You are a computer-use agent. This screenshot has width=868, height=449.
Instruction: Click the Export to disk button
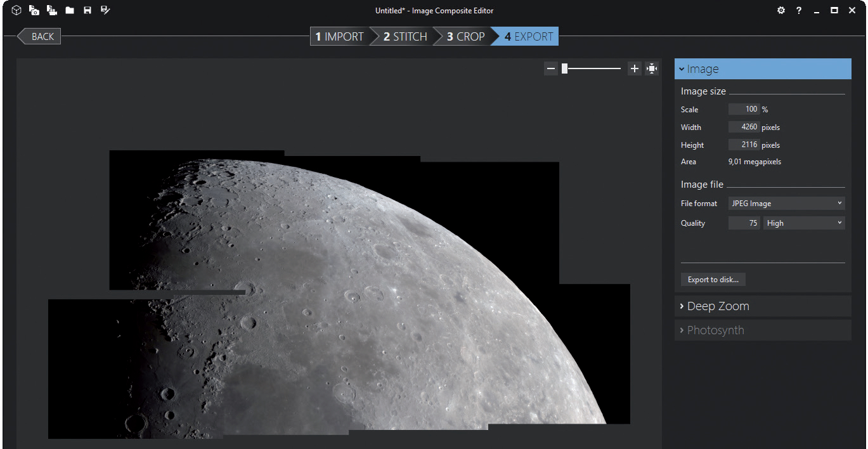tap(713, 280)
